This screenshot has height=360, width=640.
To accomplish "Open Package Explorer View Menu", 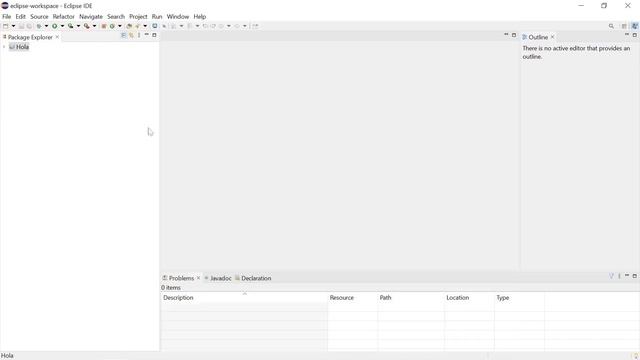I will tap(139, 36).
